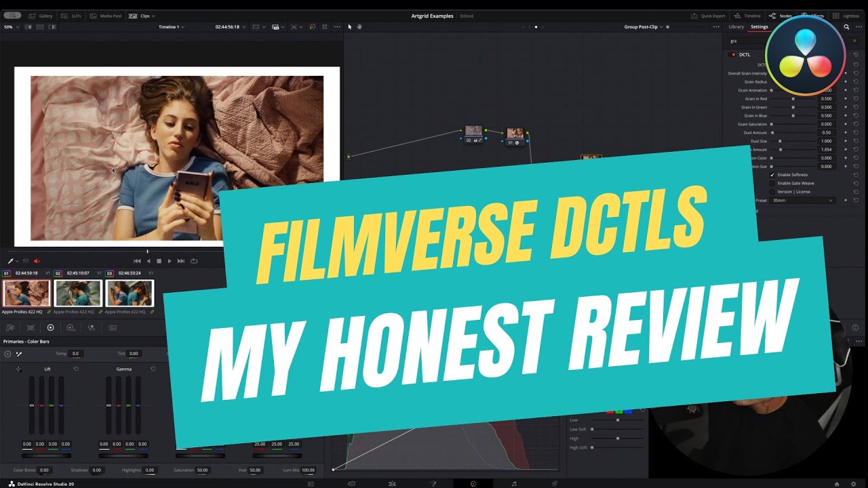The height and width of the screenshot is (488, 868).
Task: Go to the last frame
Action: pos(181,261)
